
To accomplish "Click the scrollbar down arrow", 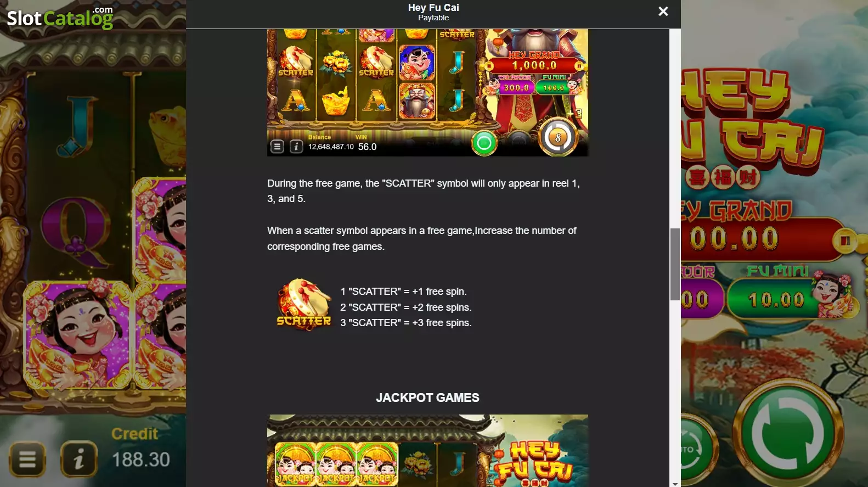I will 675,484.
